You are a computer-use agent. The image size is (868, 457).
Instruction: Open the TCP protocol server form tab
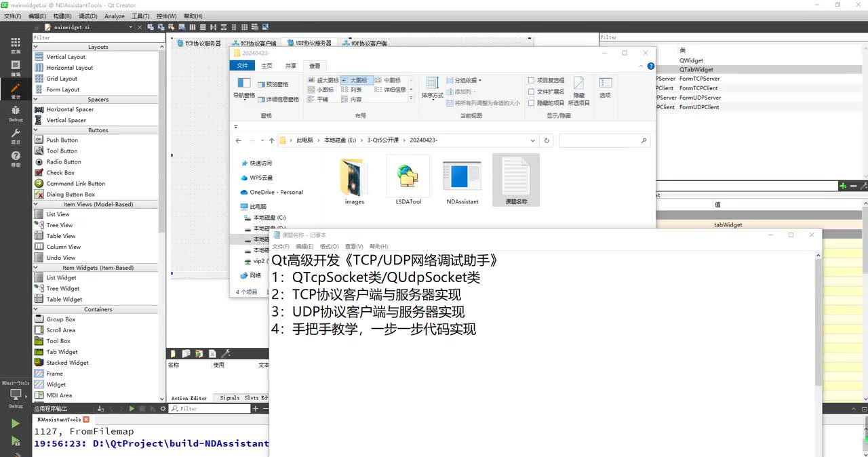tap(199, 43)
